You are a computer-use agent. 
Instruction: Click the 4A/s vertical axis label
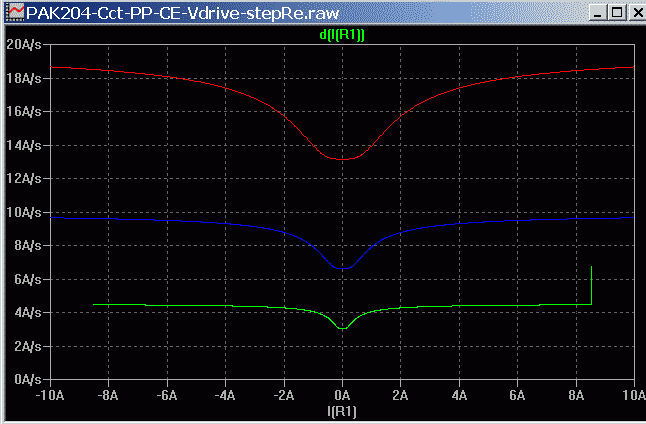pos(28,312)
